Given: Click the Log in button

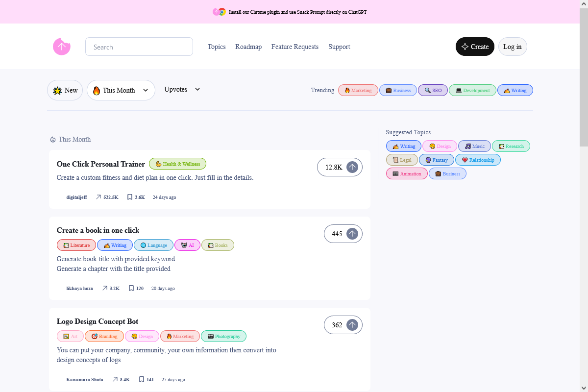Looking at the screenshot, I should coord(513,47).
